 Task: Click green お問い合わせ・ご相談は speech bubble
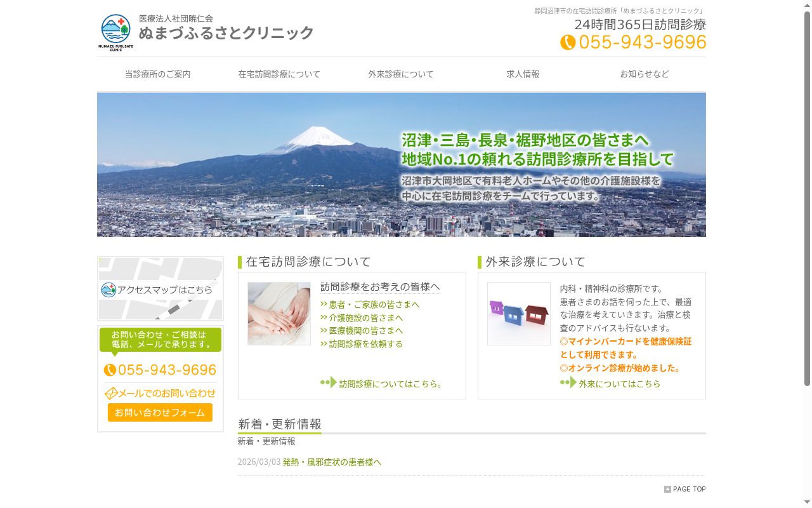pyautogui.click(x=160, y=340)
